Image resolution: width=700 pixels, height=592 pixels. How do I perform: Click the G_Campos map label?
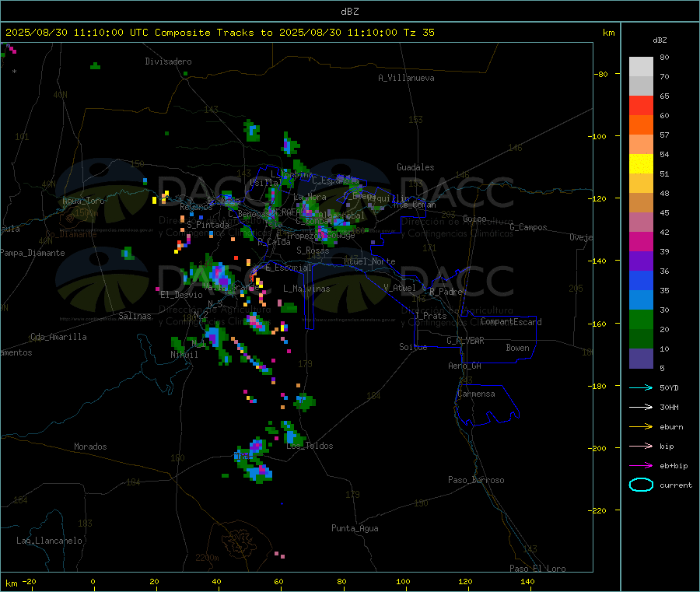[x=528, y=227]
